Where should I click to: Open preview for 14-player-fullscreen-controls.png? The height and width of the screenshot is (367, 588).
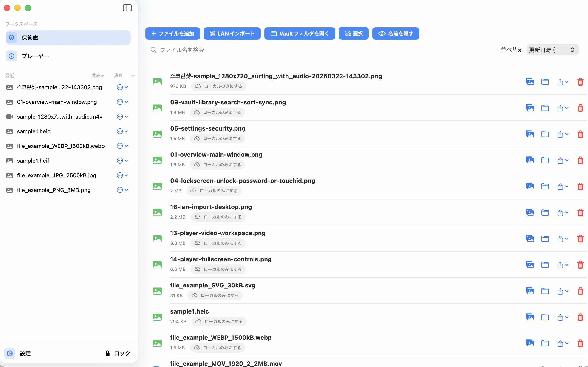[530, 265]
